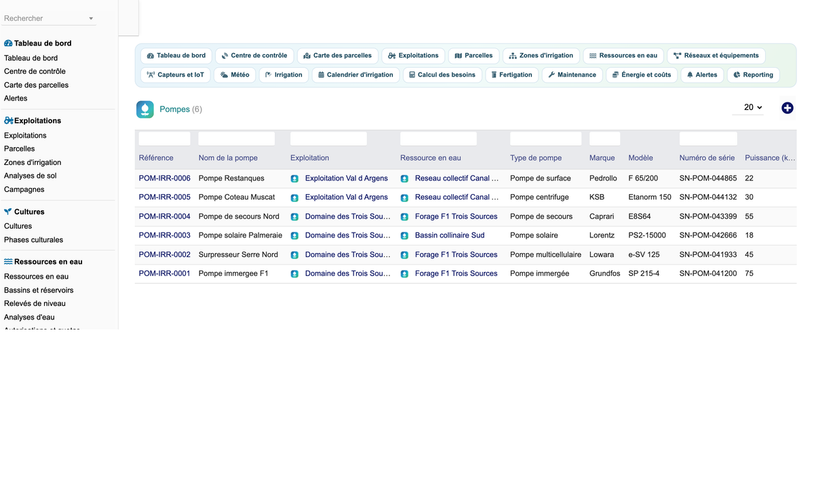Click the Référence column filter field
814x504 pixels.
(x=165, y=138)
